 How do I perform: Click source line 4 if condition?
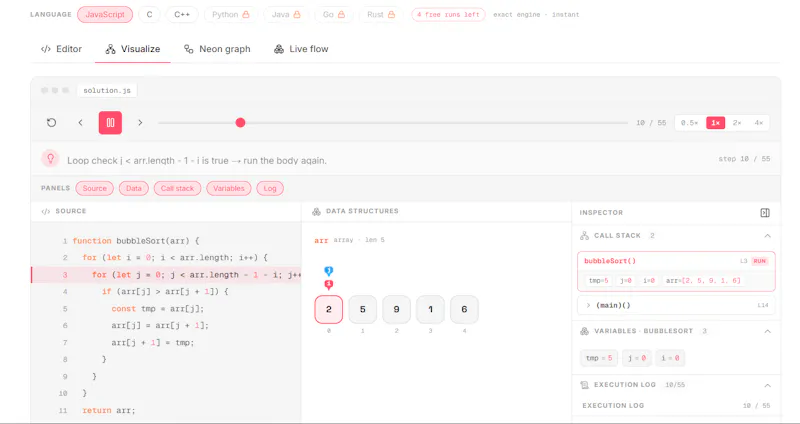point(166,292)
